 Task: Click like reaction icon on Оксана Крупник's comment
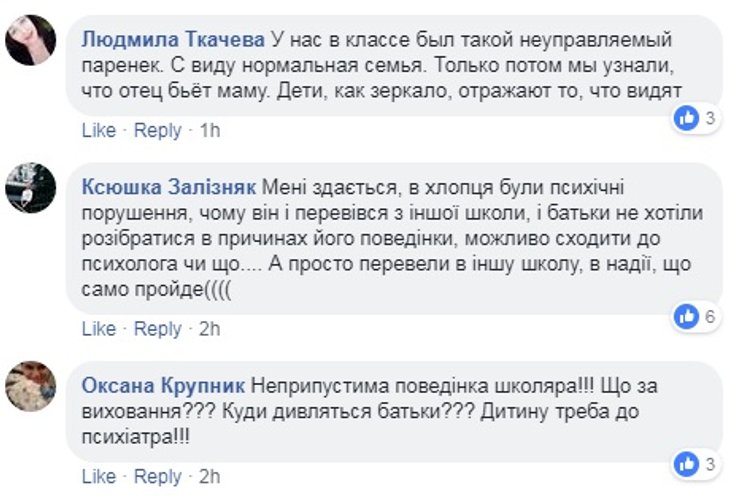[x=687, y=463]
